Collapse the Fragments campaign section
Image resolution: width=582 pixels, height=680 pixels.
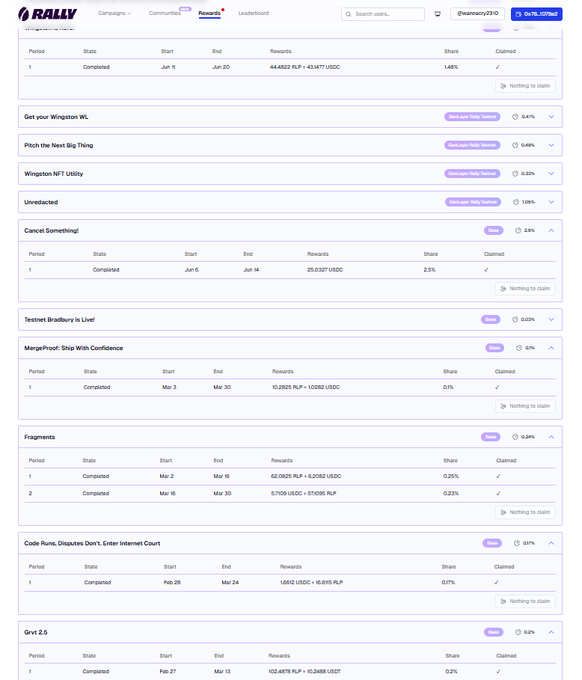pos(551,437)
